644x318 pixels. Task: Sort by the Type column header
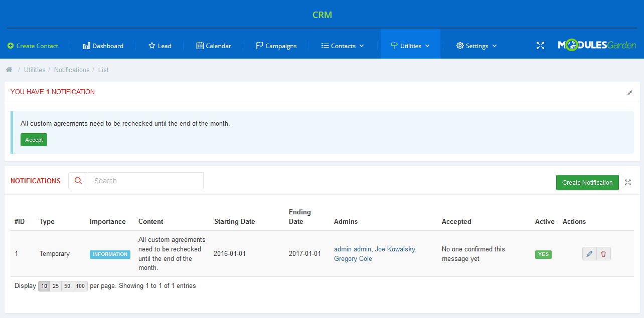47,221
